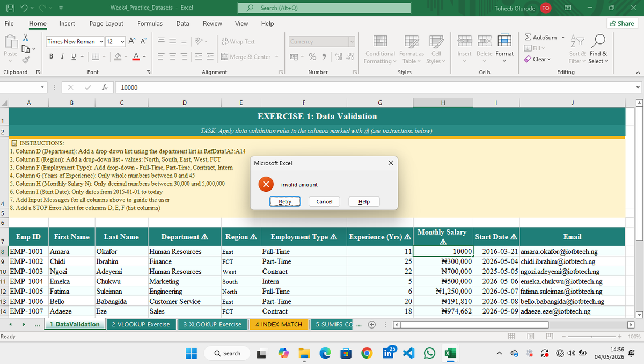
Task: Open Excel from the Windows taskbar
Action: tap(449, 353)
